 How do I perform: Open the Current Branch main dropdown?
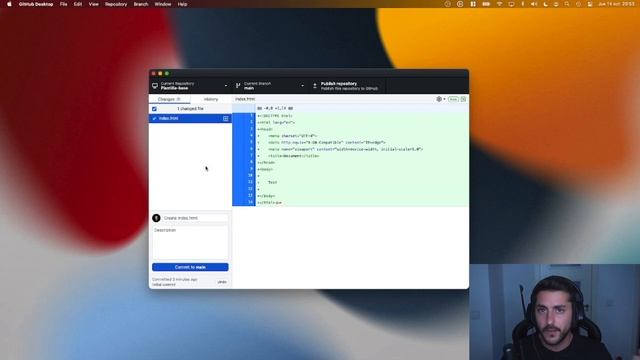[269, 86]
